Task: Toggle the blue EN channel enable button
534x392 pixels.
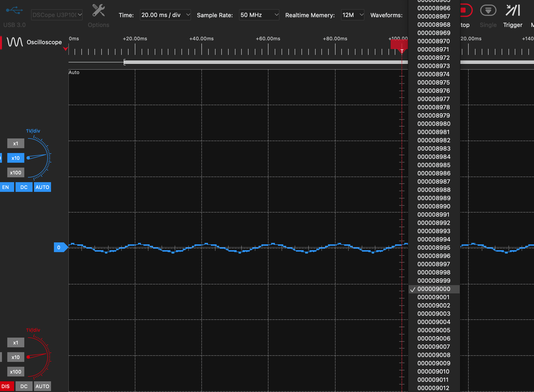Action: click(6, 187)
